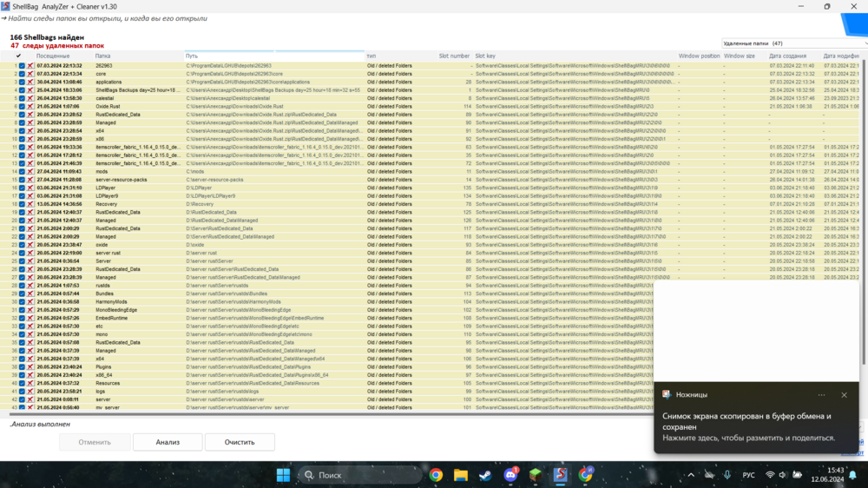Click the taskbar Поиск search box
The height and width of the screenshot is (488, 868).
(x=360, y=475)
